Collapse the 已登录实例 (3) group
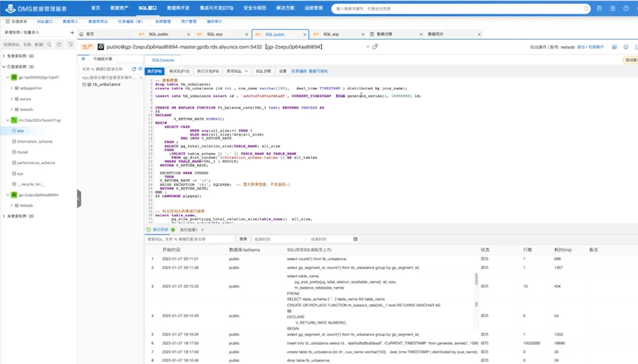 click(x=4, y=67)
